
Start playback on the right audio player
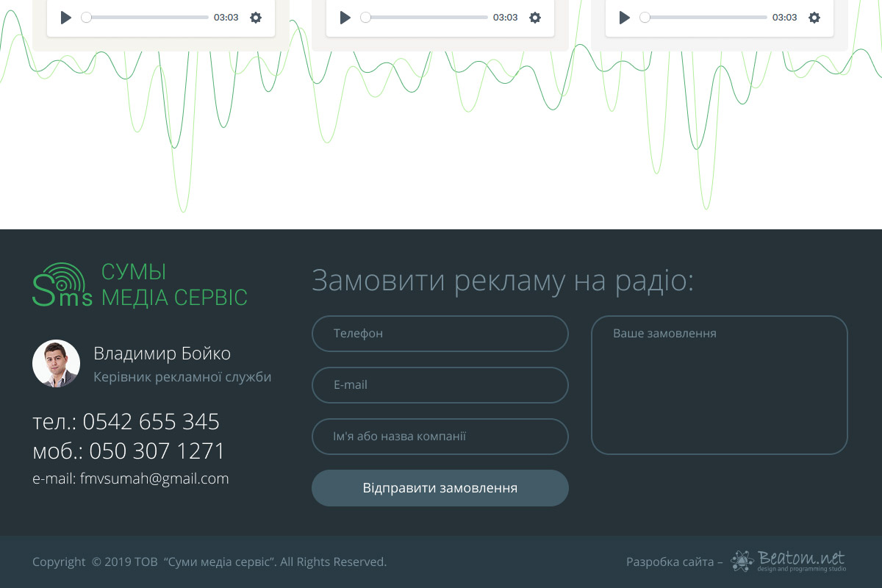tap(625, 18)
